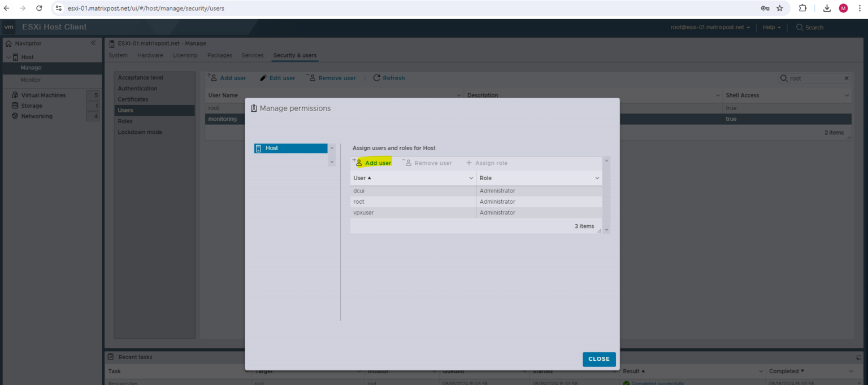This screenshot has width=868, height=385.
Task: Click the dialog scrollbar down arrow
Action: (606, 230)
